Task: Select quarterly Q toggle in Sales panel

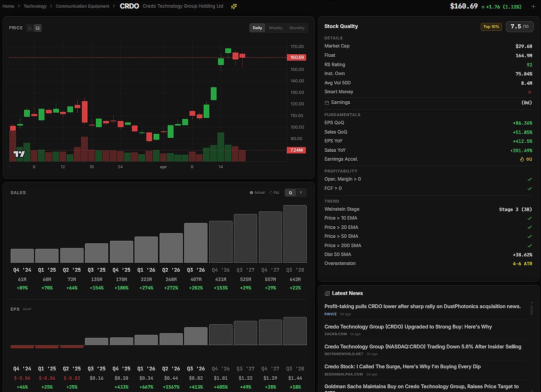Action: coord(290,192)
